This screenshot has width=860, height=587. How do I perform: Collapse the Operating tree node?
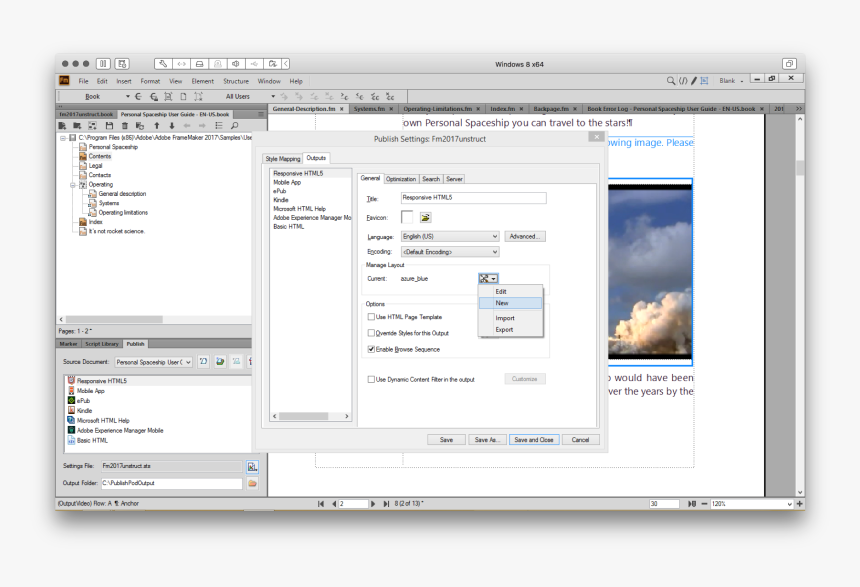point(72,185)
